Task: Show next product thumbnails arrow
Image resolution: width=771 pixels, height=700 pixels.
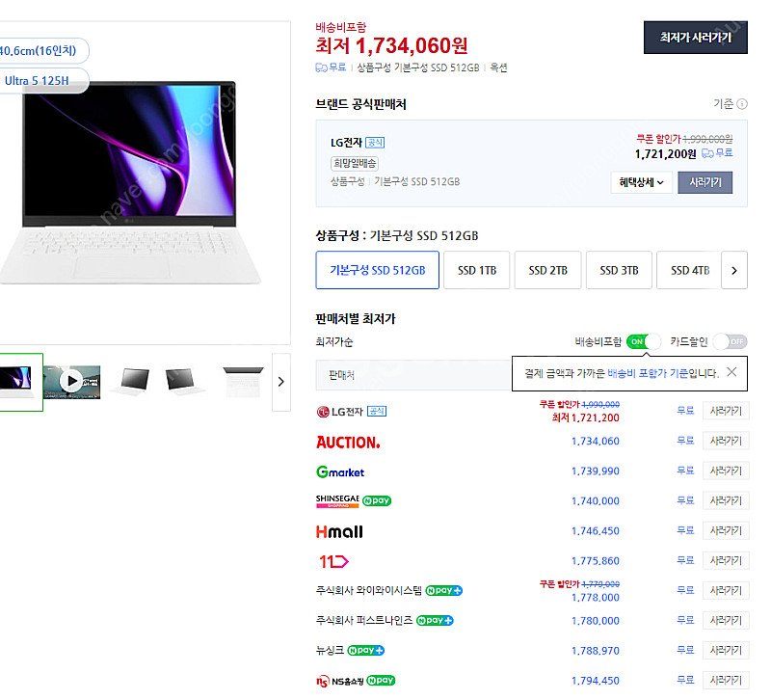Action: tap(280, 382)
